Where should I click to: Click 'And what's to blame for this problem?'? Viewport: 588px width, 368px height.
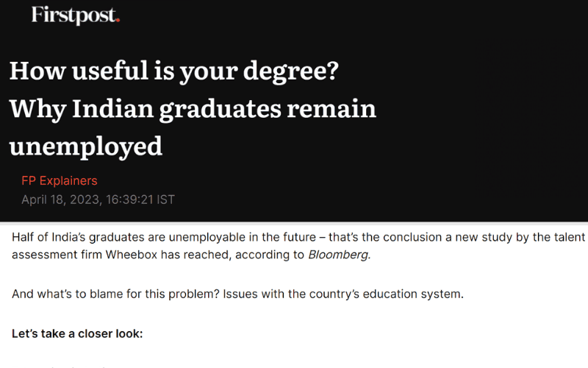coord(110,294)
